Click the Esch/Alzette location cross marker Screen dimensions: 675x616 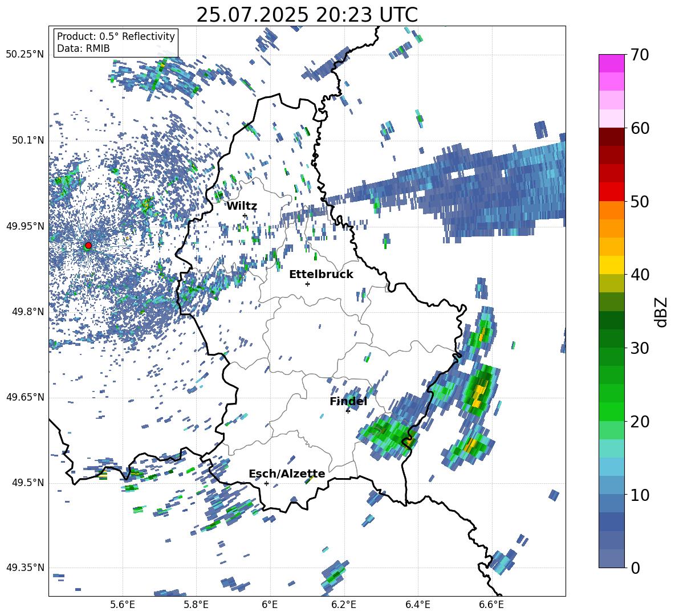coord(266,483)
